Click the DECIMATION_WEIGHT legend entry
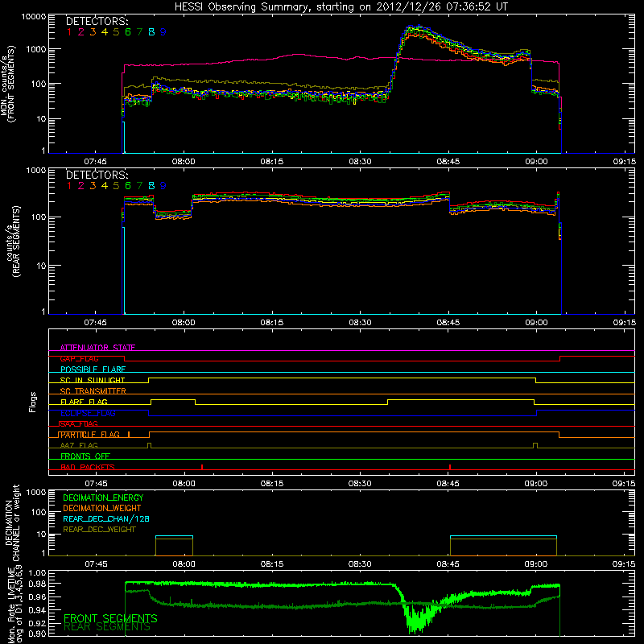Viewport: 644px width, 644px height. (x=102, y=508)
